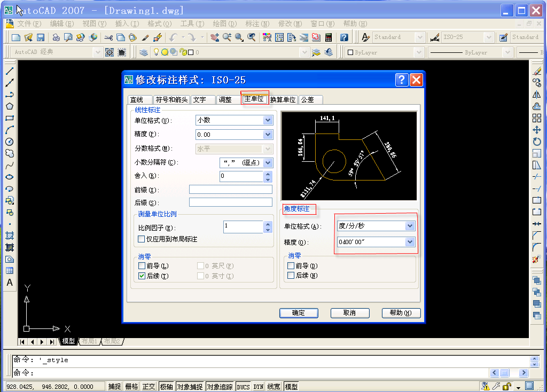Select the Move tool in modify toolbar
Image resolution: width=547 pixels, height=392 pixels.
pyautogui.click(x=537, y=130)
